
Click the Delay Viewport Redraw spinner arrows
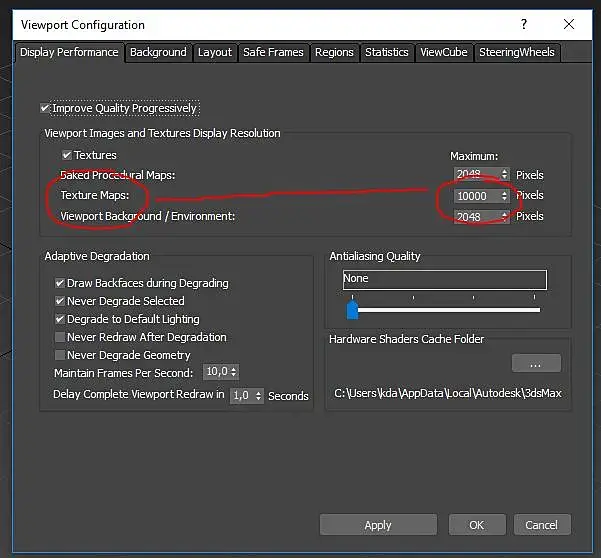coord(259,396)
